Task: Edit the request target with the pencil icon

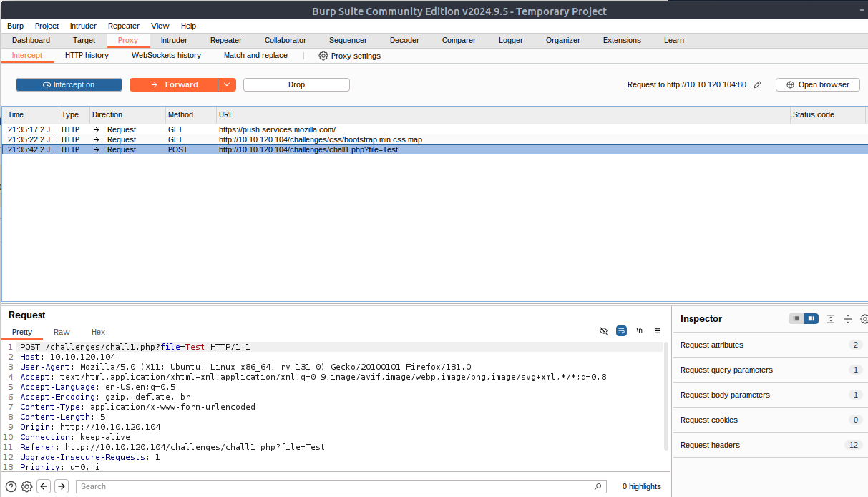Action: click(x=758, y=84)
